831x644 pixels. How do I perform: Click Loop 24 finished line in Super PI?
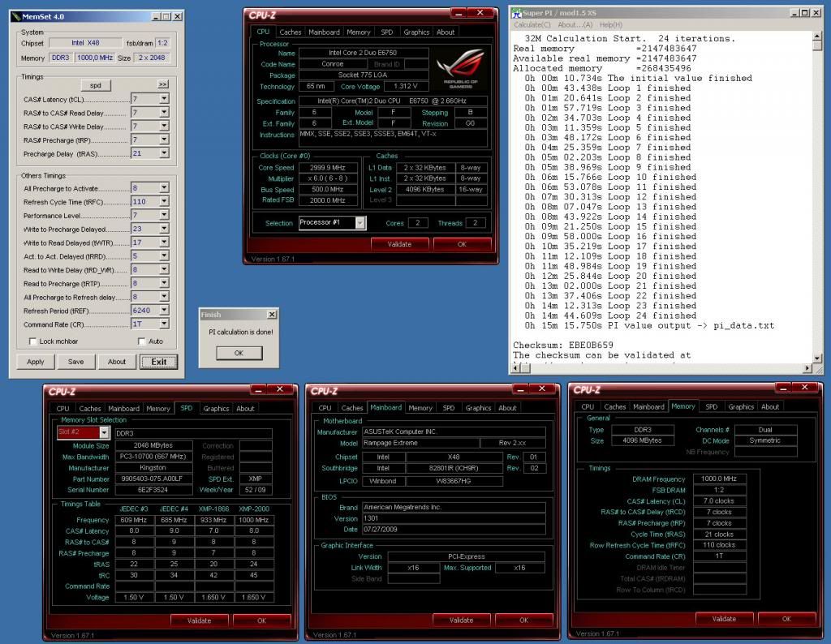click(x=610, y=316)
